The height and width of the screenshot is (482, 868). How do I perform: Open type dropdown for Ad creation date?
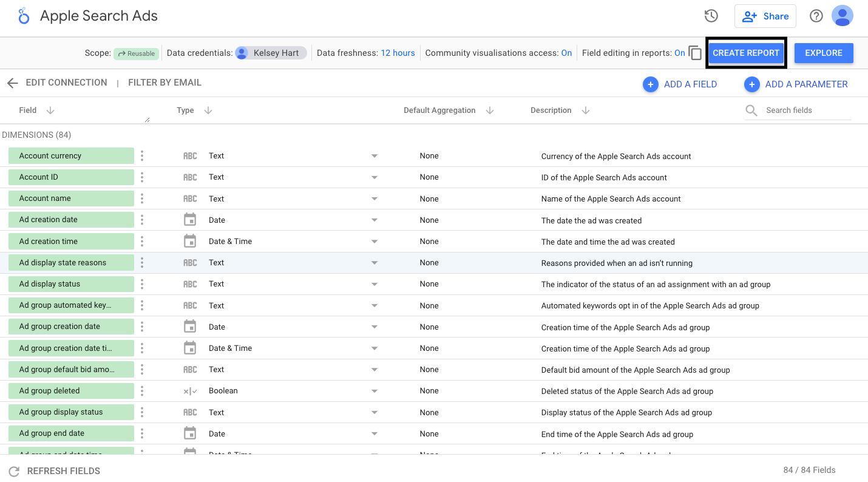(375, 220)
